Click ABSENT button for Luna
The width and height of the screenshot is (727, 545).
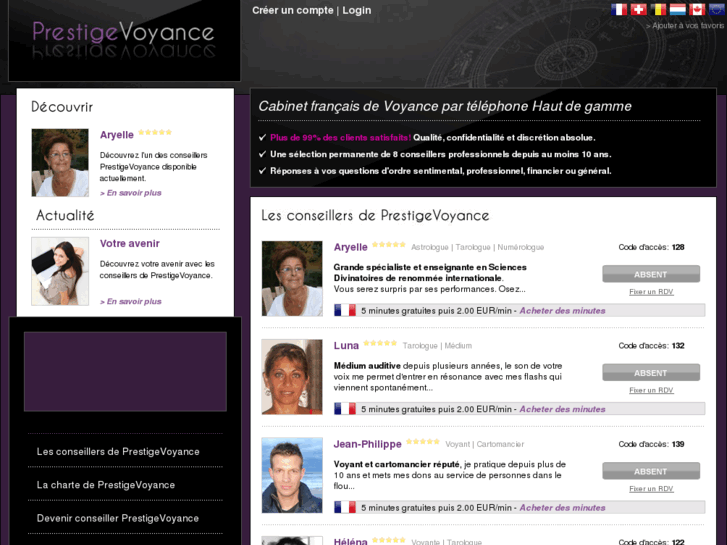point(651,372)
